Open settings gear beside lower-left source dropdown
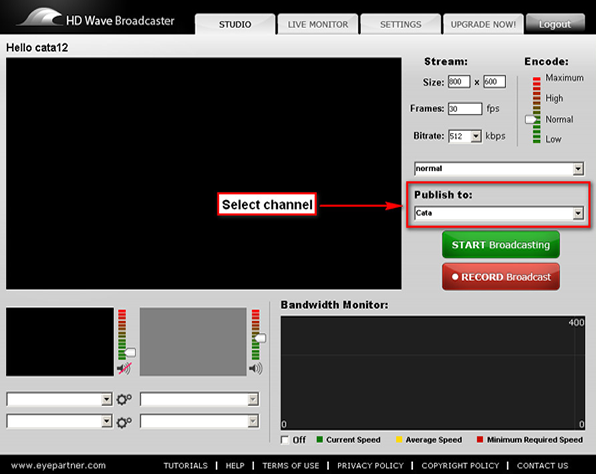The width and height of the screenshot is (596, 474). click(x=124, y=422)
